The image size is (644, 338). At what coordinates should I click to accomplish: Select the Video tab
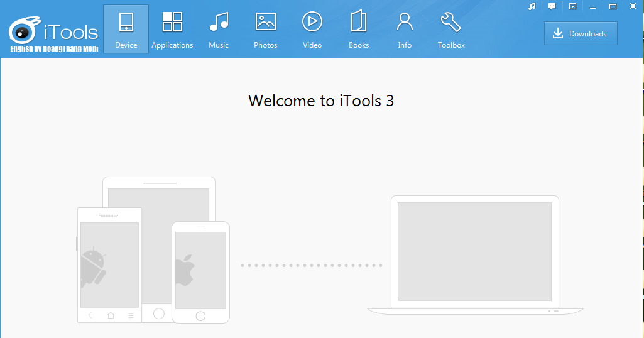[312, 29]
